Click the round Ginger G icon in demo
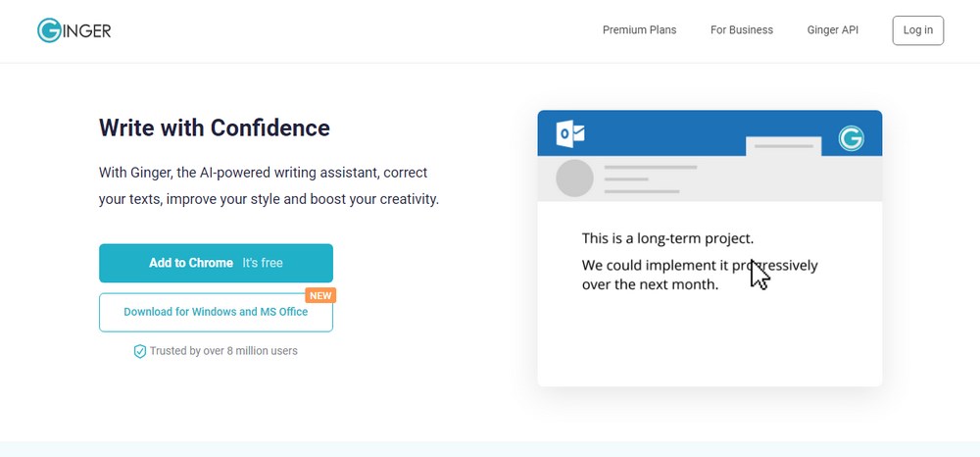Image resolution: width=980 pixels, height=457 pixels. click(851, 138)
